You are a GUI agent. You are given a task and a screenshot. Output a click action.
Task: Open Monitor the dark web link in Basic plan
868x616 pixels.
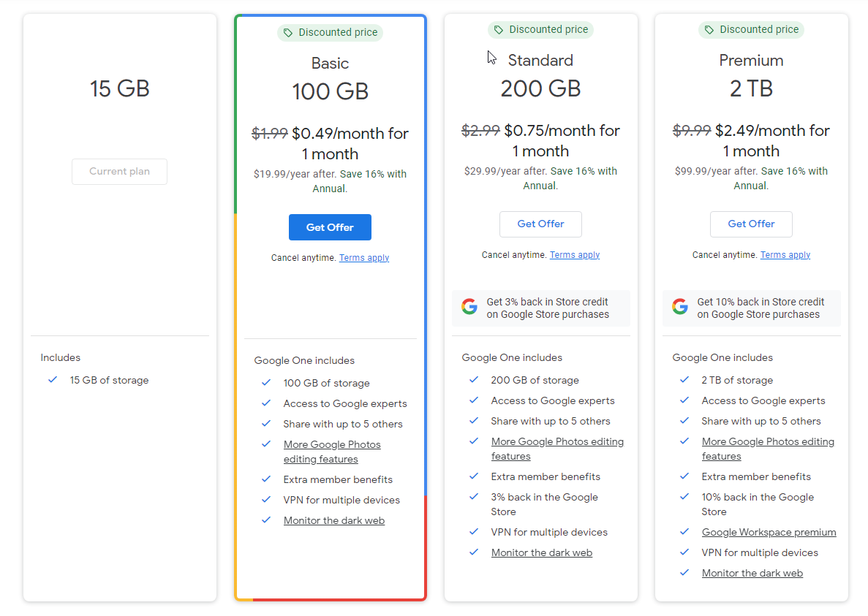(334, 520)
